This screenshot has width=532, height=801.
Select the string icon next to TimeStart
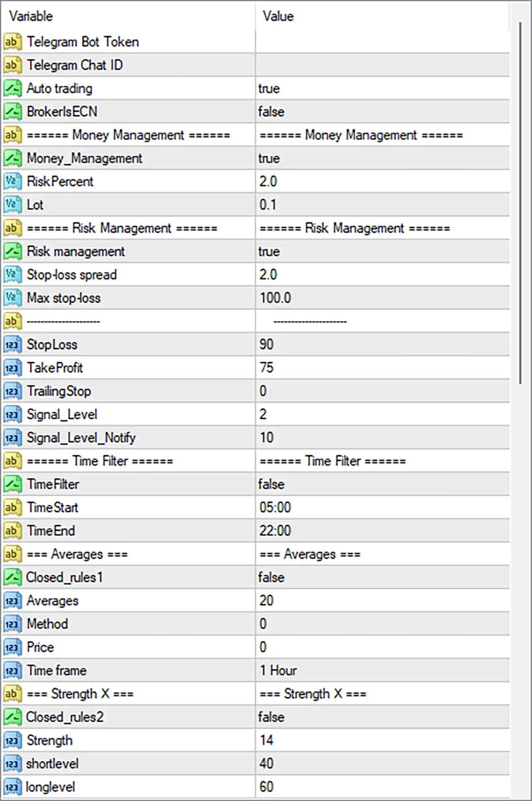click(x=12, y=508)
